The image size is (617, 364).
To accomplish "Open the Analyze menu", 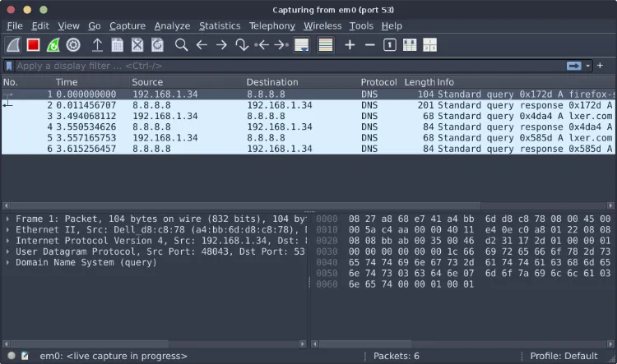I will tap(172, 26).
